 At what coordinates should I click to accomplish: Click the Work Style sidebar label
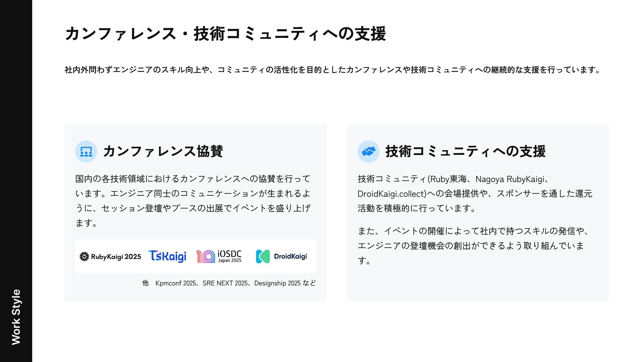coord(16,317)
